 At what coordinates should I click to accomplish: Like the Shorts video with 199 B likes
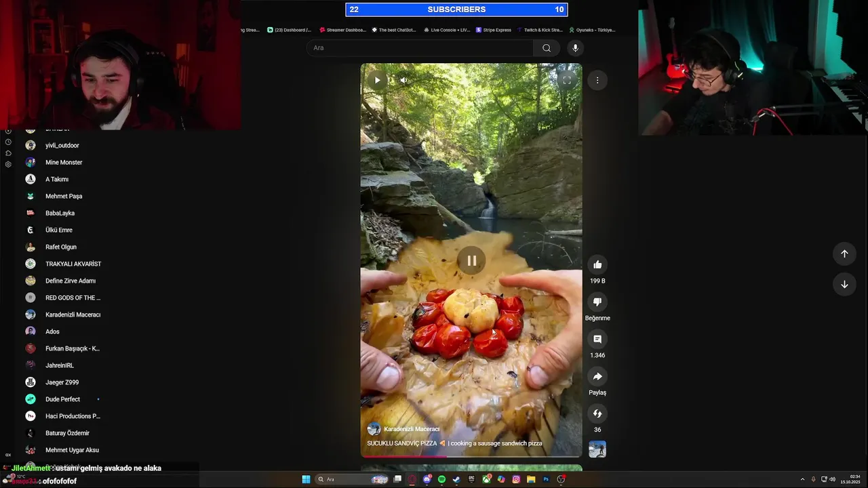click(x=597, y=265)
